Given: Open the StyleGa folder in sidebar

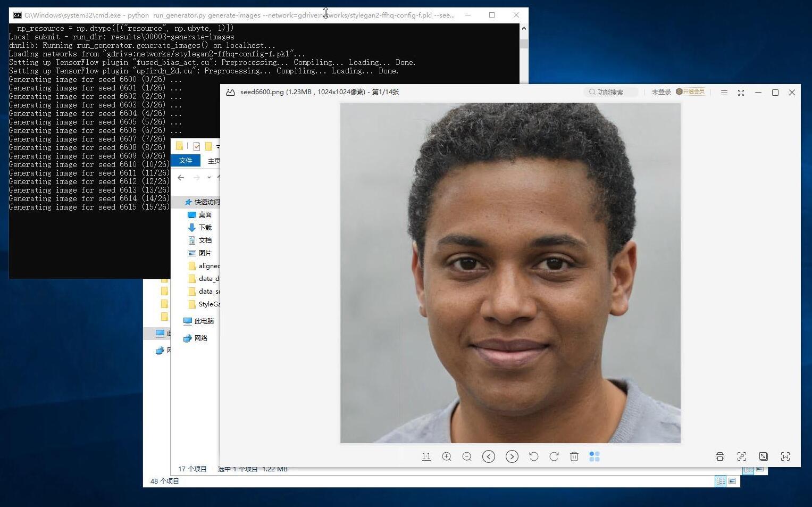Looking at the screenshot, I should tap(204, 304).
